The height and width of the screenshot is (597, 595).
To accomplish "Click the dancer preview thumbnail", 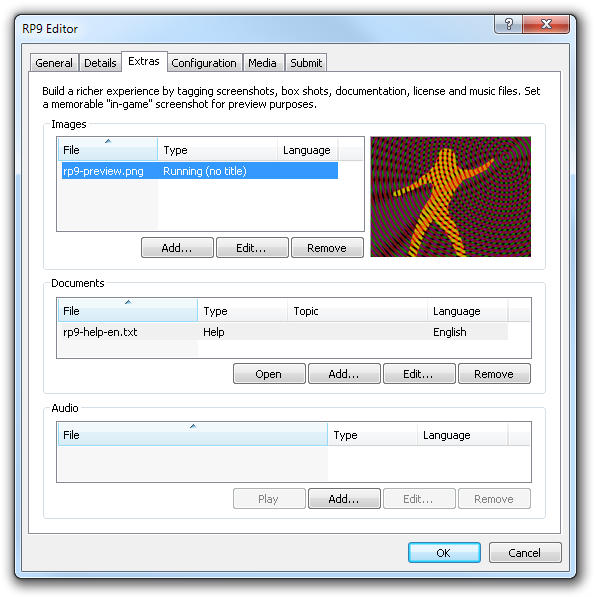I will coord(451,196).
